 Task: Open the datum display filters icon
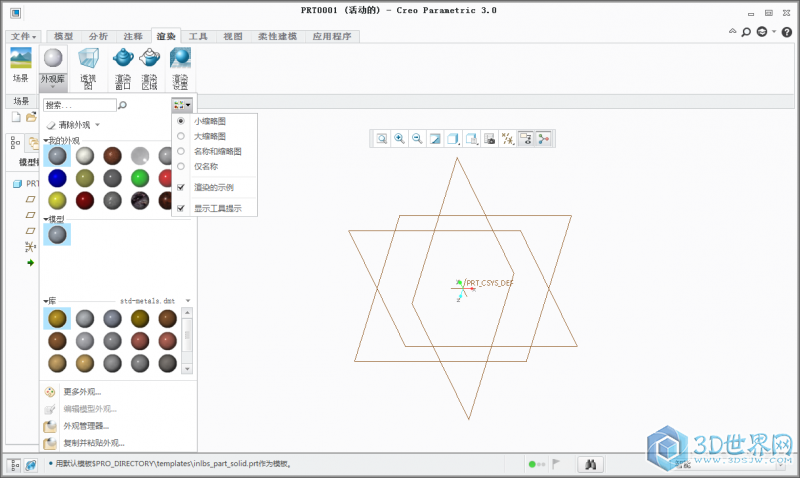508,139
